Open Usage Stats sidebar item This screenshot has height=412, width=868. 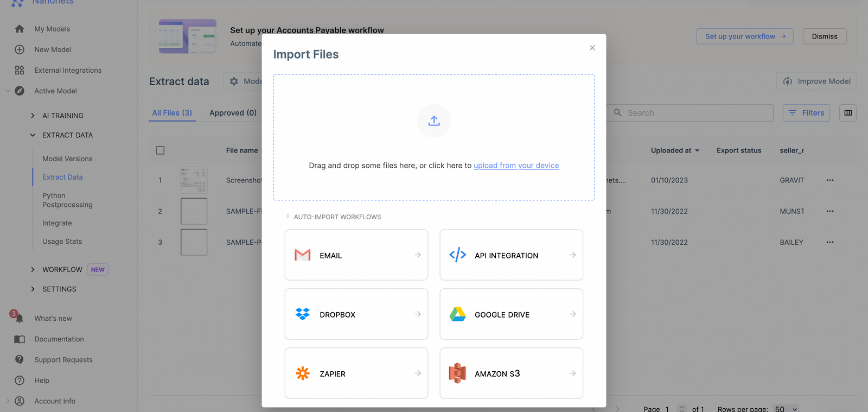click(x=62, y=242)
